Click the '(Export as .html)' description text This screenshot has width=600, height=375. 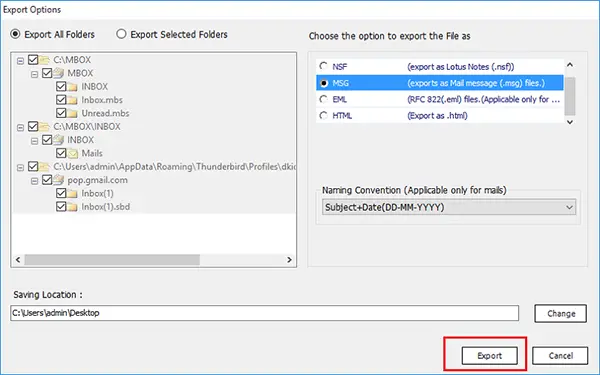pos(437,116)
